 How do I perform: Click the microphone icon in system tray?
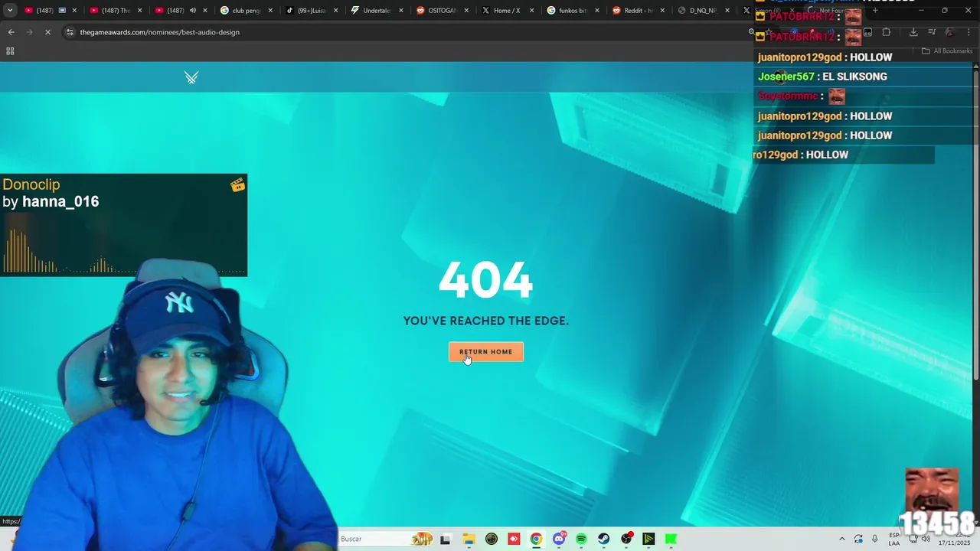tap(875, 539)
